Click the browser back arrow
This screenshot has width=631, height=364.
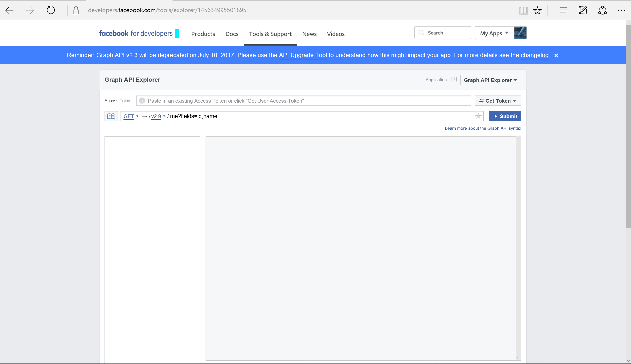10,10
